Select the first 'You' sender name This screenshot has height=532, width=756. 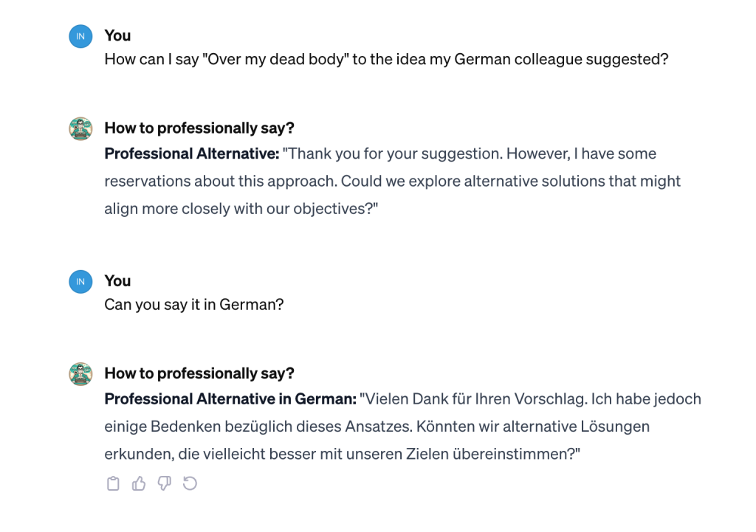117,35
